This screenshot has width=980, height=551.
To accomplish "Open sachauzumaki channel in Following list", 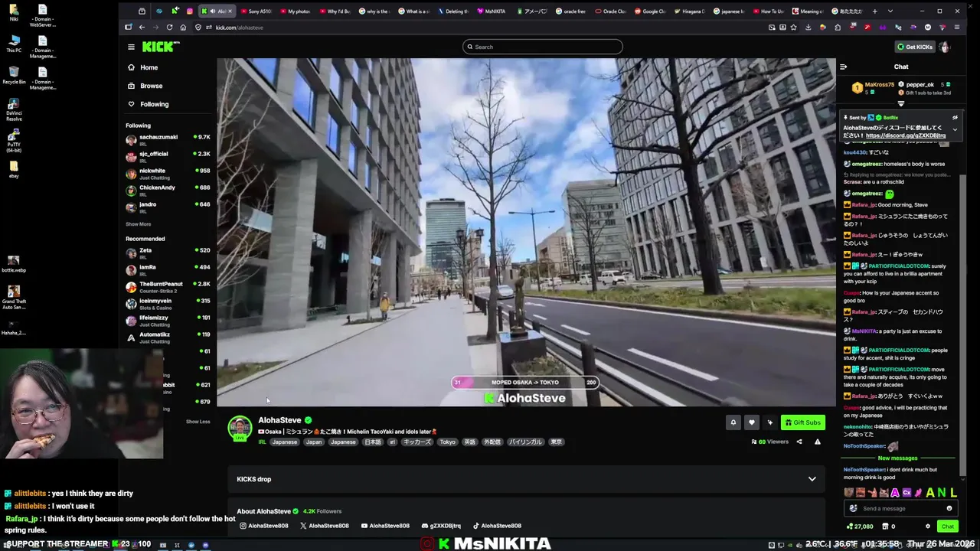I will point(168,140).
